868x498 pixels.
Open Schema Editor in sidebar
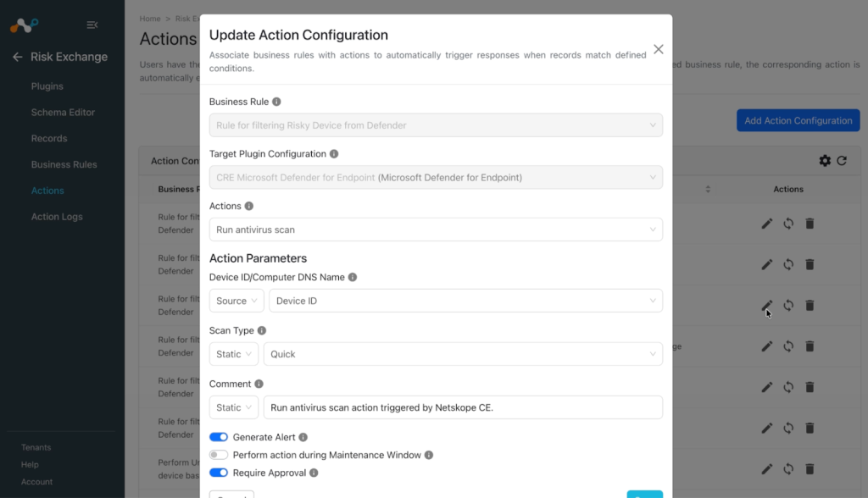coord(63,113)
